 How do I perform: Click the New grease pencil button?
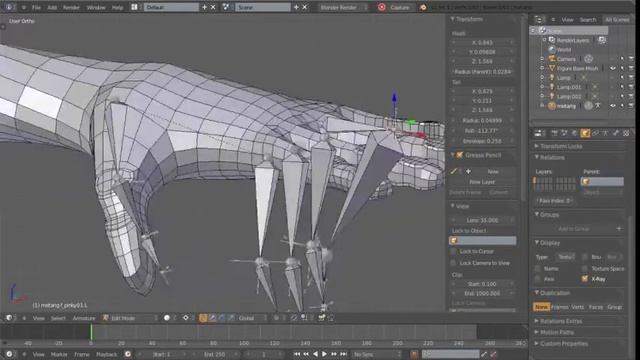[x=493, y=172]
